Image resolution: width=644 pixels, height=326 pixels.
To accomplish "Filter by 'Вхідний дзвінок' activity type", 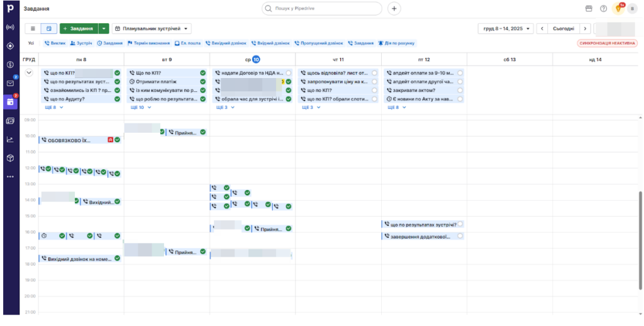I will [x=270, y=43].
